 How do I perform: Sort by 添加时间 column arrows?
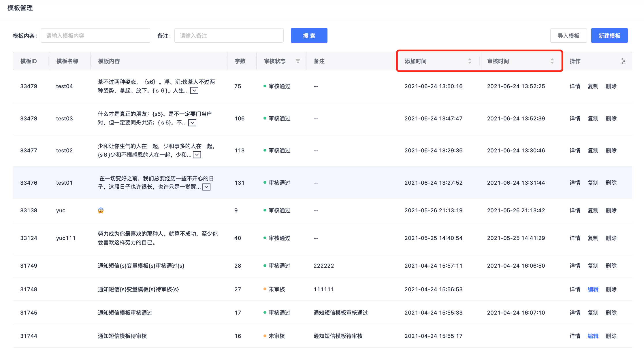coord(470,61)
